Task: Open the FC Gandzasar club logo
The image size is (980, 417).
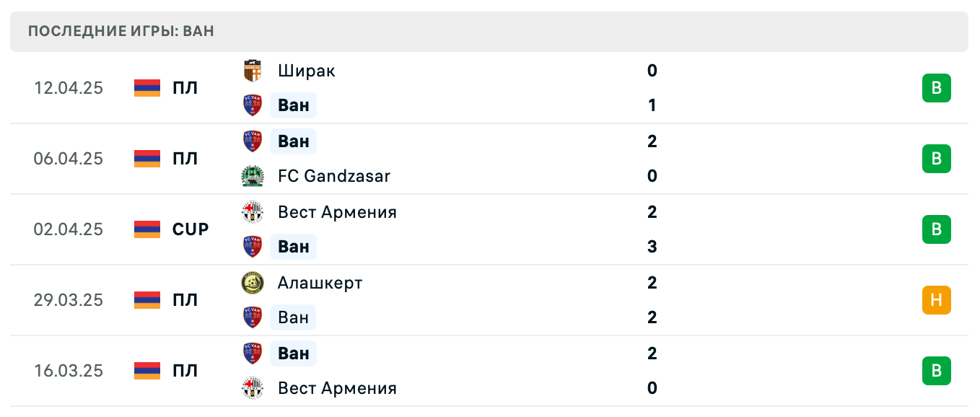Action: pos(252,176)
